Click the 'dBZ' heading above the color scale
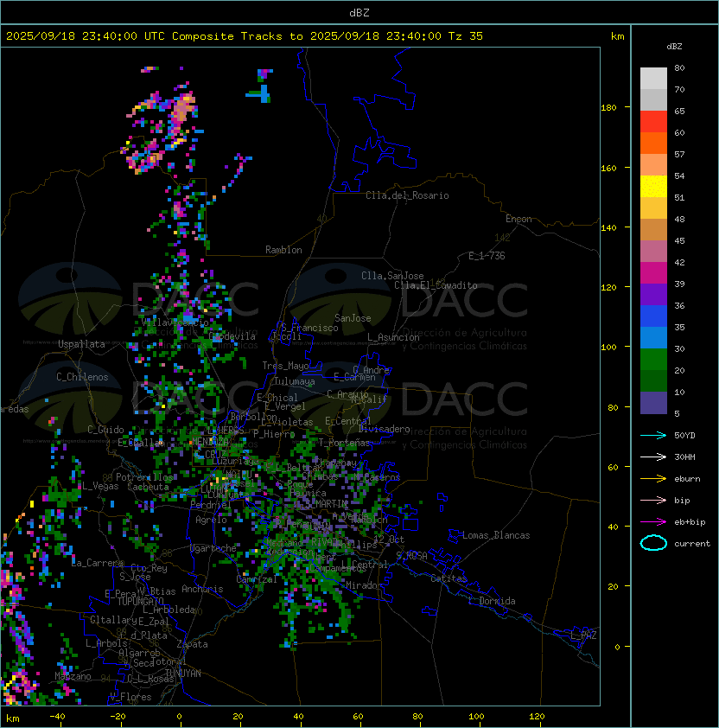Image resolution: width=719 pixels, height=728 pixels. [x=674, y=47]
